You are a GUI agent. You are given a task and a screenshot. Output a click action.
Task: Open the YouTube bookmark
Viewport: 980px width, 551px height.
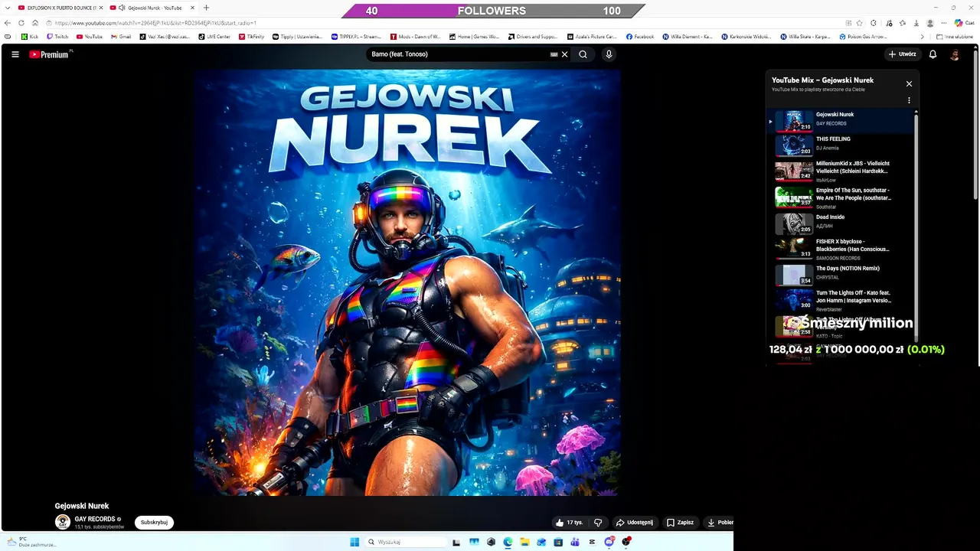click(90, 36)
